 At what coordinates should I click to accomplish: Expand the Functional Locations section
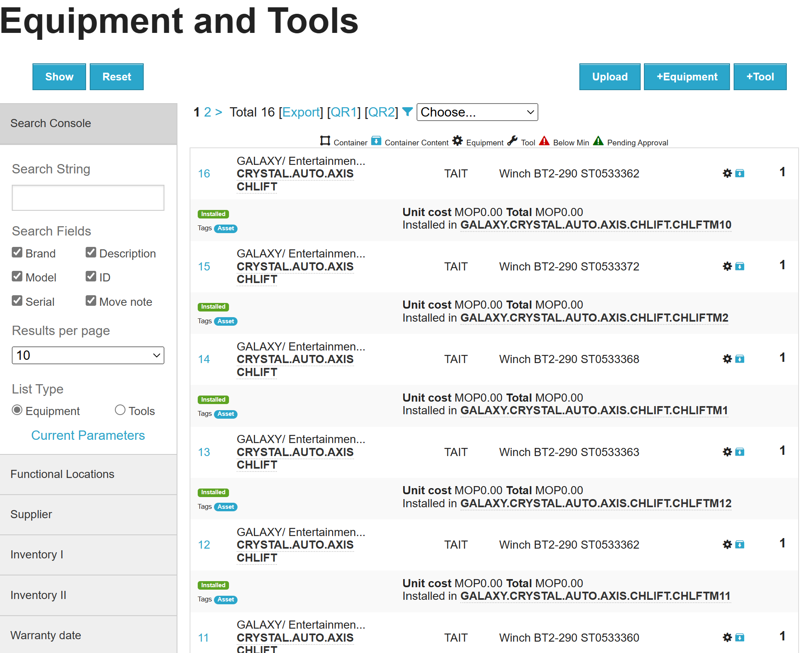[x=63, y=474]
